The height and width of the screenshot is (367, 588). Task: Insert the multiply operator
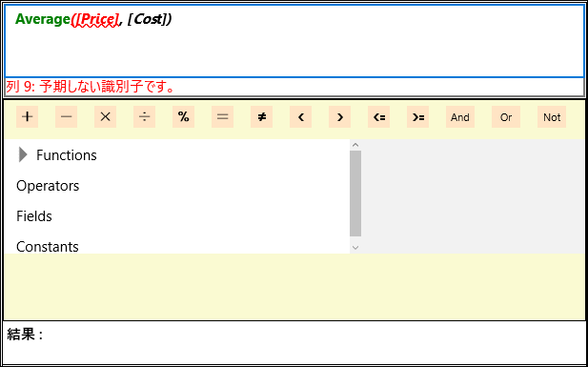pyautogui.click(x=106, y=117)
